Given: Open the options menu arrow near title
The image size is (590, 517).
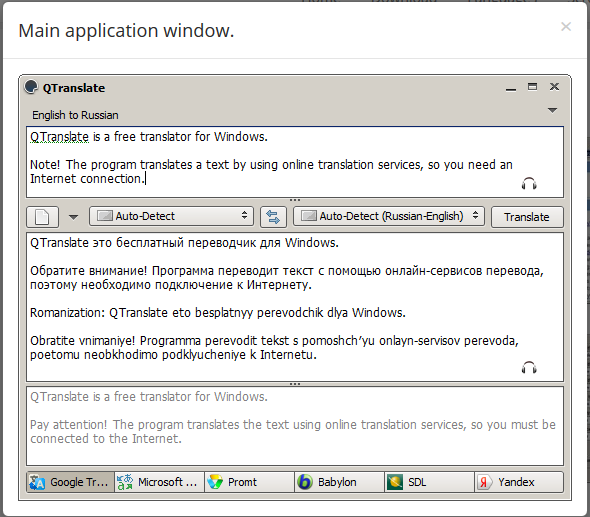Looking at the screenshot, I should tap(552, 110).
